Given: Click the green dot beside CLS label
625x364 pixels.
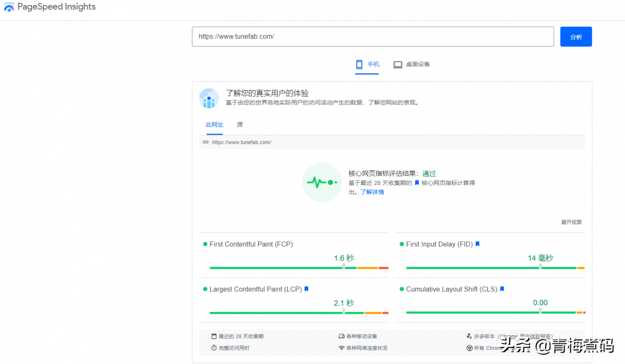Looking at the screenshot, I should point(402,289).
